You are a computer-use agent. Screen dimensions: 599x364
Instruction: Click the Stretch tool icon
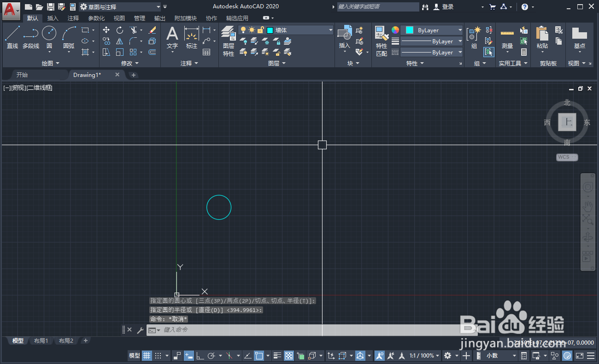106,52
